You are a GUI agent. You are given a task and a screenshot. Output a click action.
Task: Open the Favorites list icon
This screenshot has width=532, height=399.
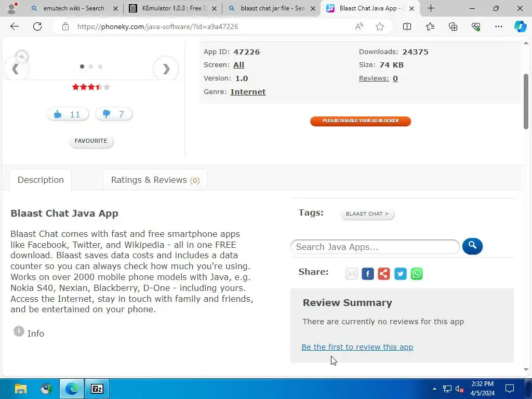[430, 26]
